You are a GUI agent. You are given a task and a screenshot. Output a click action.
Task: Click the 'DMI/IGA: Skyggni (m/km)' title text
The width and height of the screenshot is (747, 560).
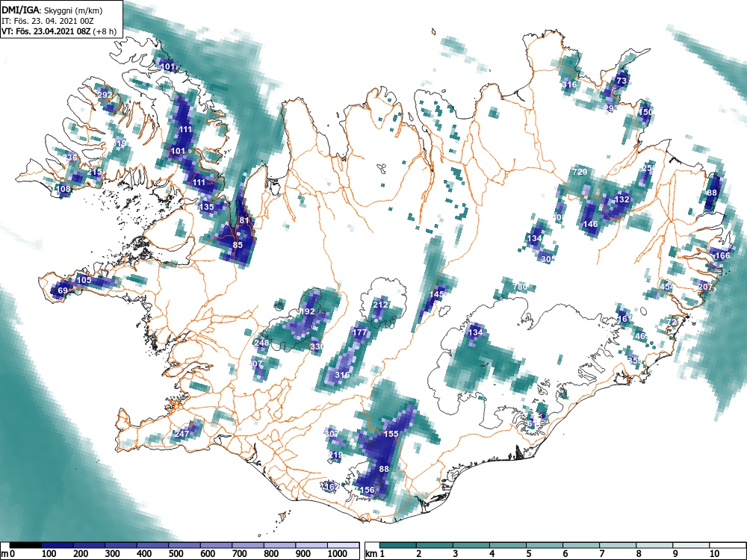[x=52, y=10]
